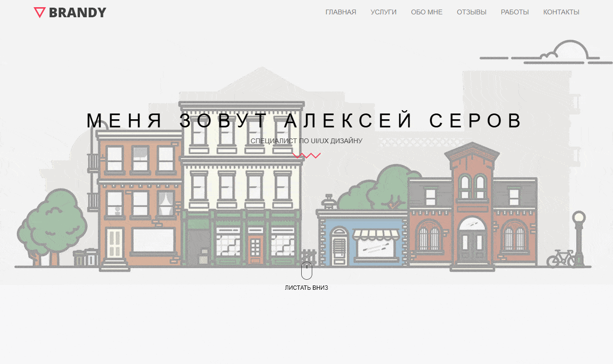Click the trash cans beside the brick house
Image resolution: width=613 pixels, height=364 pixels.
pos(86,258)
